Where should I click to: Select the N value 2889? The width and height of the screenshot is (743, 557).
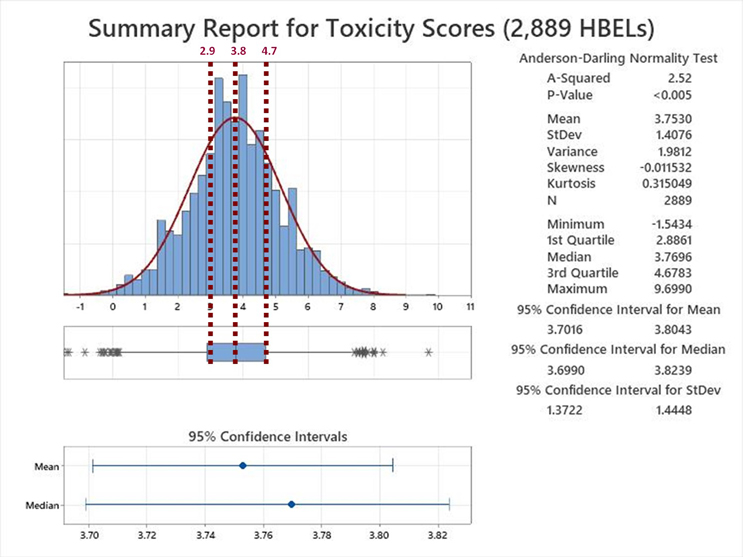[x=678, y=201]
